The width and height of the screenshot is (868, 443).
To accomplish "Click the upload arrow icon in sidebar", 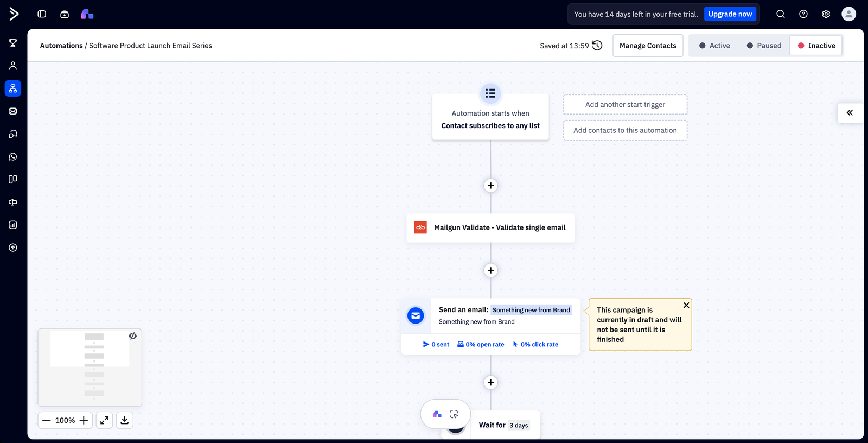I will click(13, 248).
